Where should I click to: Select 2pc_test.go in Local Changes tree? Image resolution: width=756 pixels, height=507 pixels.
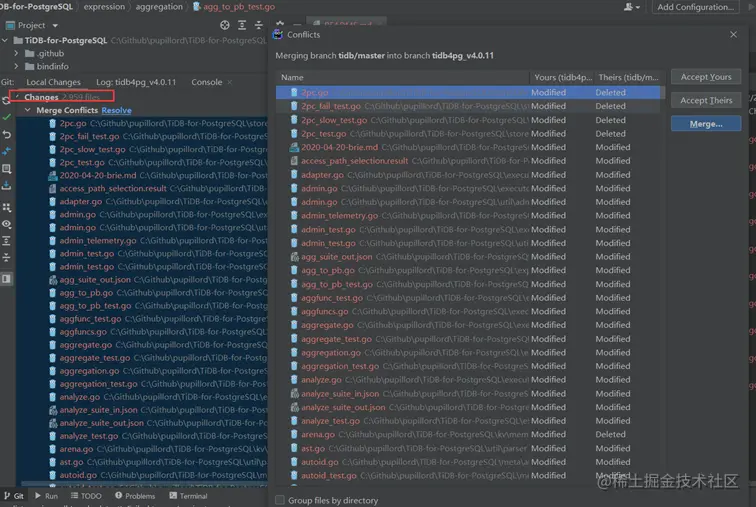click(142, 162)
